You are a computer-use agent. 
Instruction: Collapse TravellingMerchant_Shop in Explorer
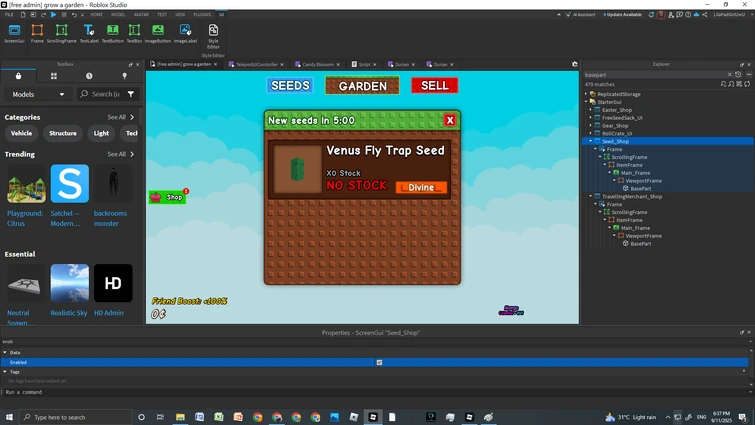tap(591, 196)
